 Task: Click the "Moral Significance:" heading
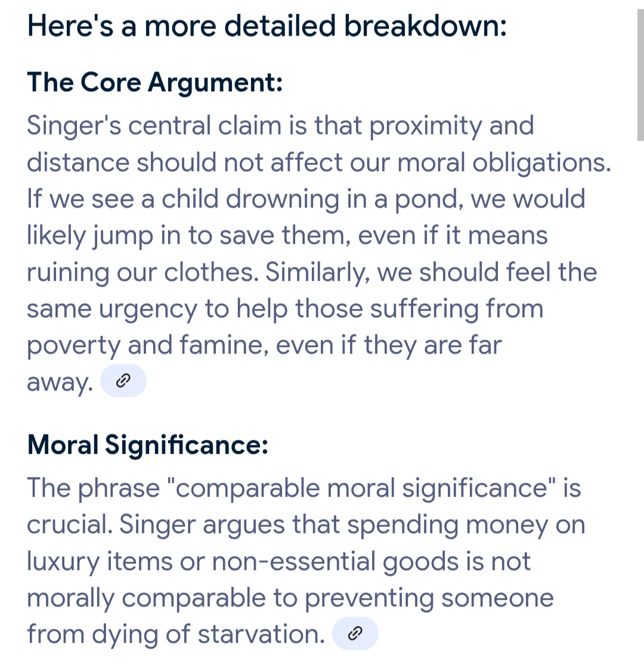click(147, 444)
